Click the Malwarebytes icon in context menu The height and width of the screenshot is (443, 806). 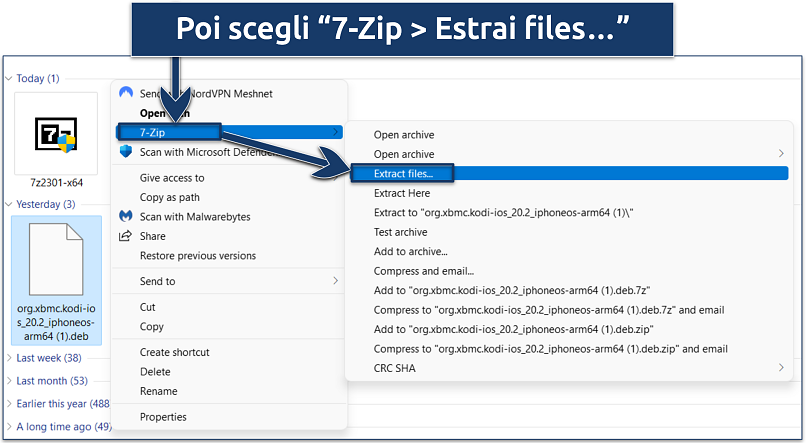(x=126, y=216)
